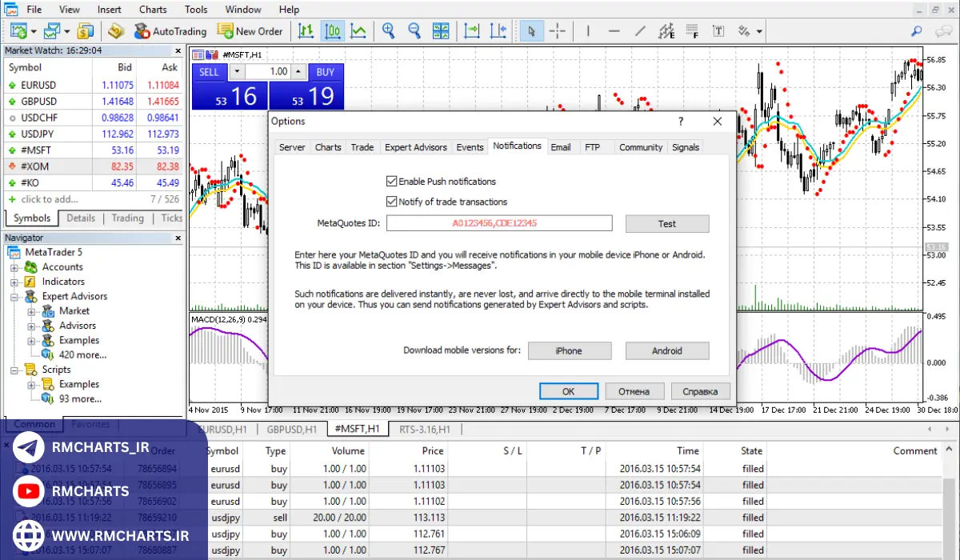Zoom in on the chart
The width and height of the screenshot is (960, 560).
pyautogui.click(x=389, y=31)
